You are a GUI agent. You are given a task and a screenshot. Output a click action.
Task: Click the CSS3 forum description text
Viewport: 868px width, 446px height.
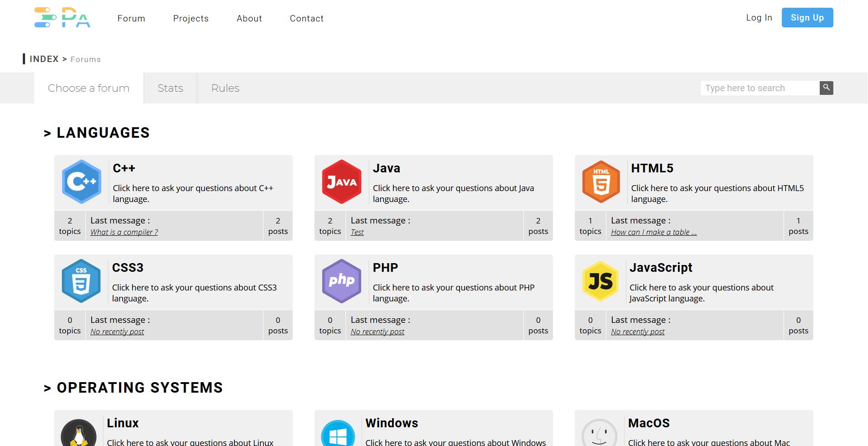[195, 293]
